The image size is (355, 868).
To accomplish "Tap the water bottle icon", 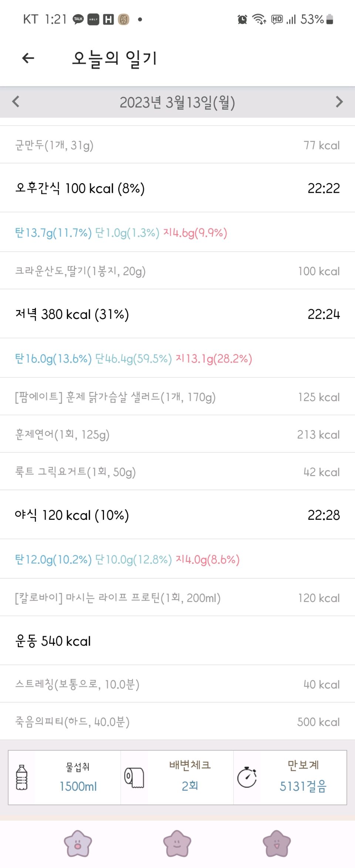I will coord(22,777).
